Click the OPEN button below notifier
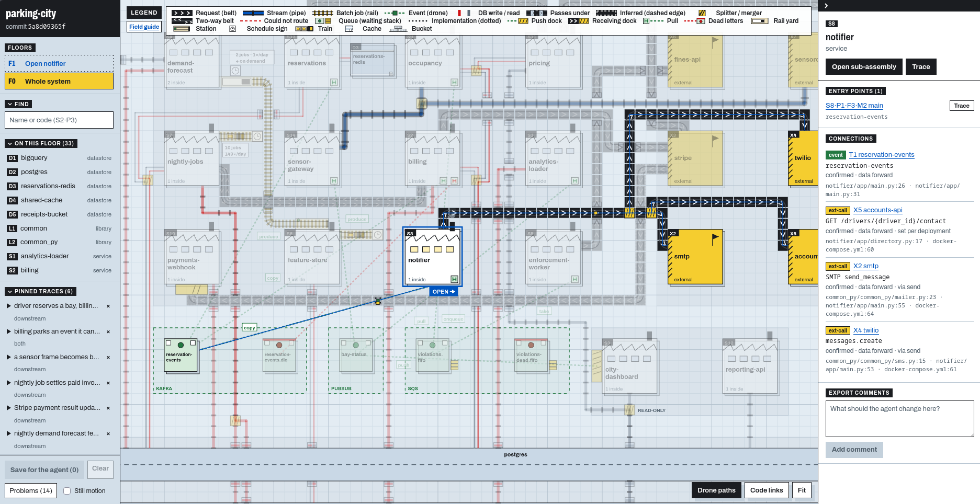980x504 pixels. tap(443, 292)
